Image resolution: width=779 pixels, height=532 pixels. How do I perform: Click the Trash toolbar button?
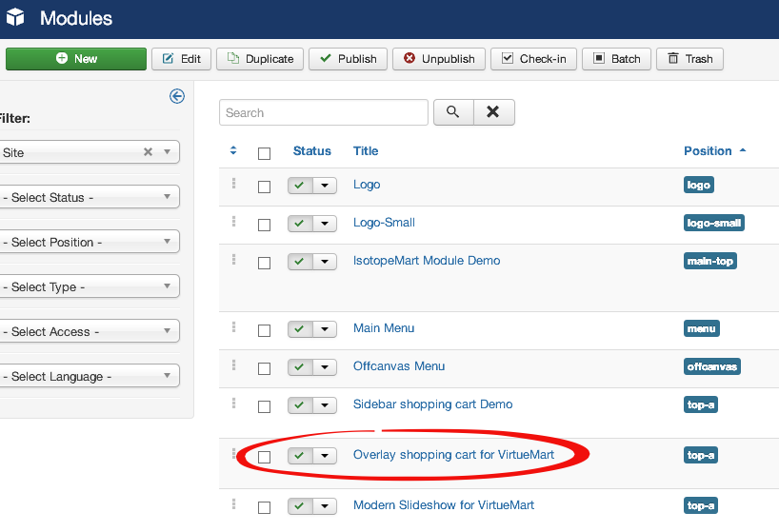pyautogui.click(x=689, y=59)
